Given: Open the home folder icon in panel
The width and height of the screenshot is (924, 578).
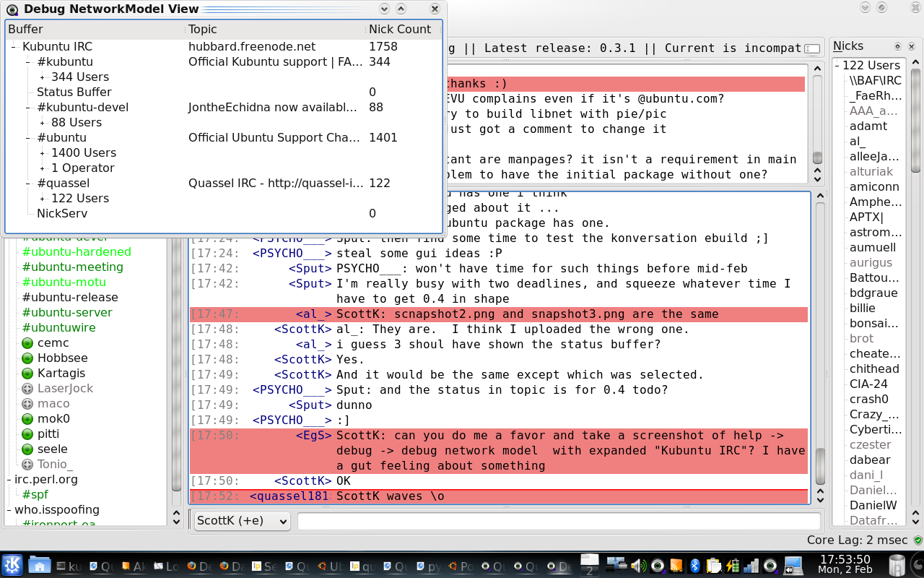Looking at the screenshot, I should [x=40, y=565].
